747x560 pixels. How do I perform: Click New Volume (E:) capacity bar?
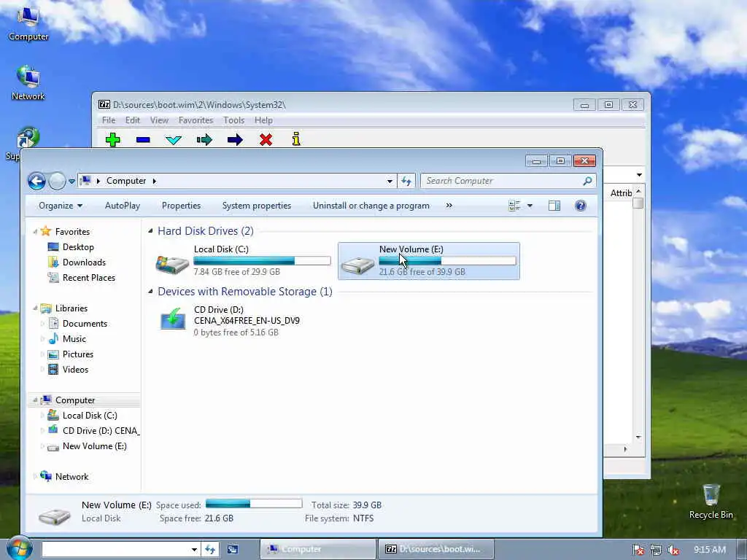pyautogui.click(x=447, y=260)
